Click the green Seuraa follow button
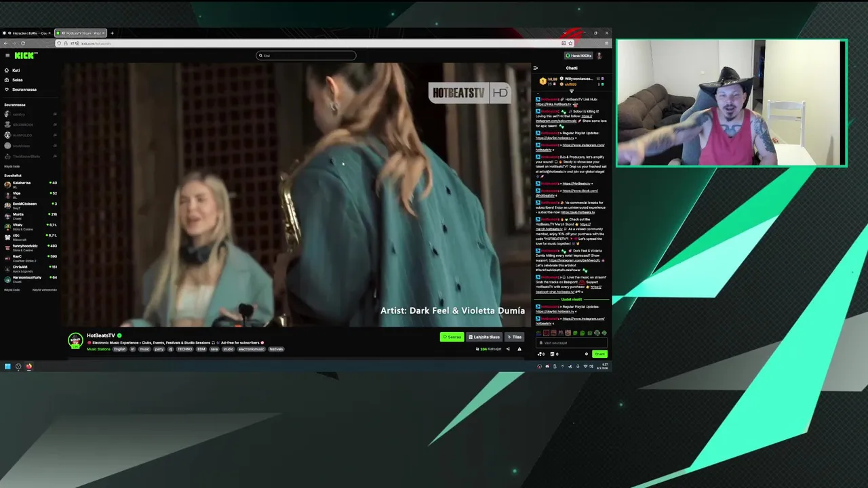This screenshot has width=868, height=488. [452, 337]
